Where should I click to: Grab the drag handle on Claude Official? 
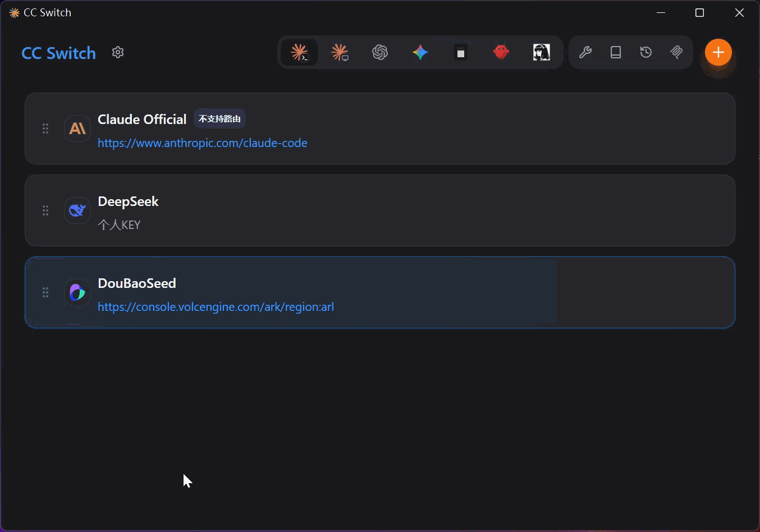pos(45,129)
